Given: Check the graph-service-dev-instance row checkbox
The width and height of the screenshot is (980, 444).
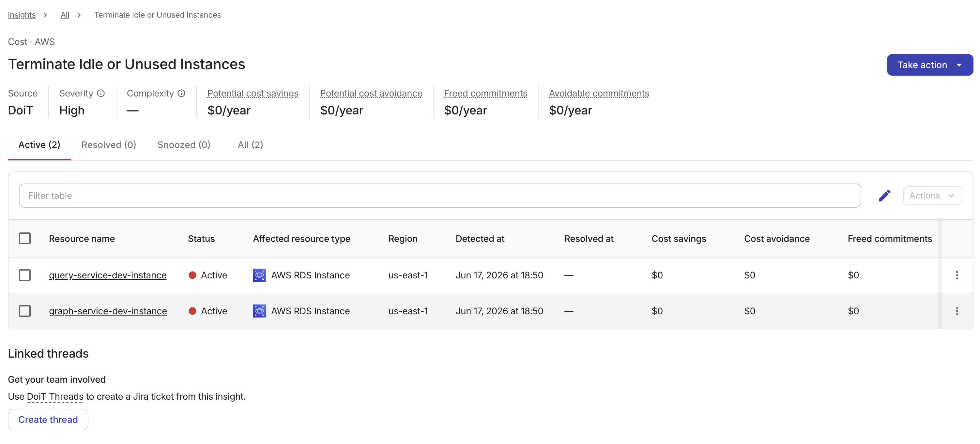Looking at the screenshot, I should point(25,311).
